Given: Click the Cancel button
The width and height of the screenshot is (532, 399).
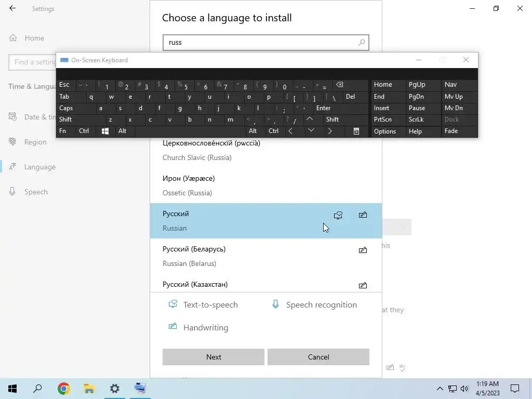Looking at the screenshot, I should [x=318, y=357].
